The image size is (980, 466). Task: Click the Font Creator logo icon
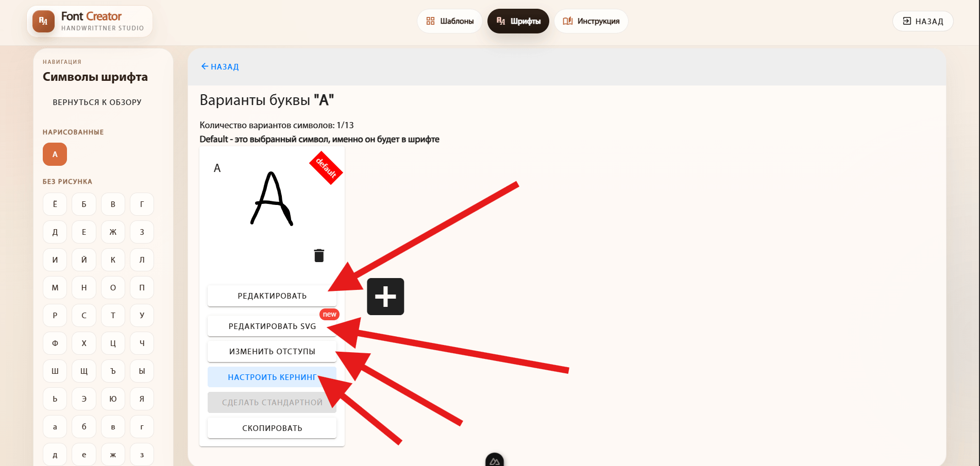coord(43,21)
